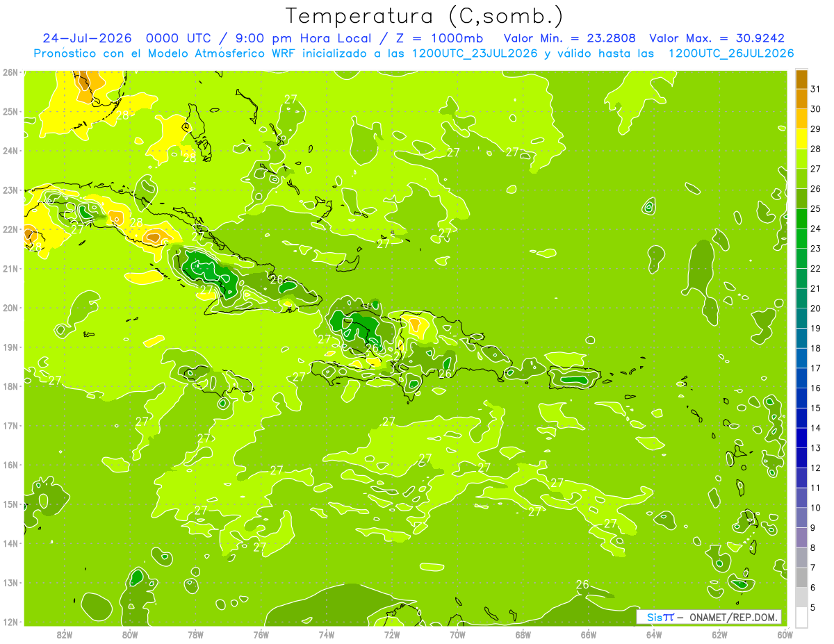Click the latitude axis label 21N
This screenshot has height=644, width=834.
coord(10,268)
